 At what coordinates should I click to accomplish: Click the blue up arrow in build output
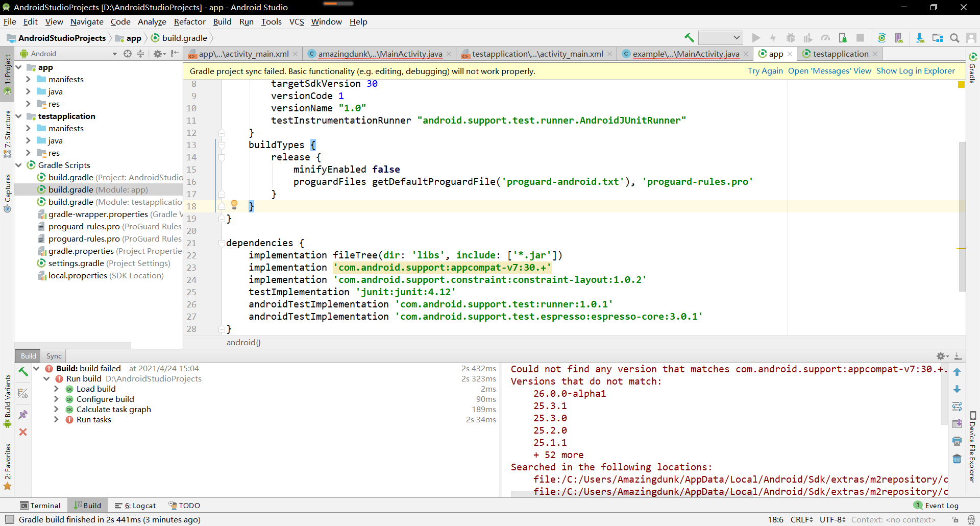pyautogui.click(x=957, y=372)
